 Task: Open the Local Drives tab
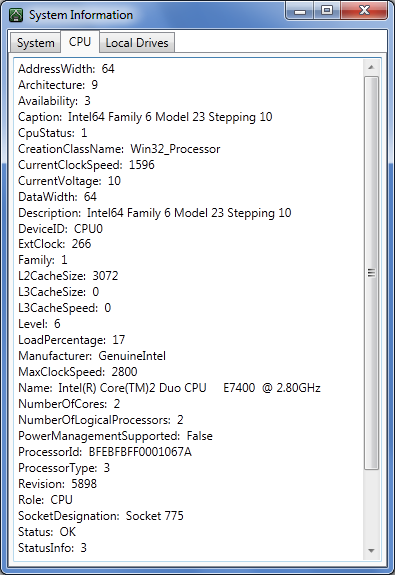click(x=137, y=43)
